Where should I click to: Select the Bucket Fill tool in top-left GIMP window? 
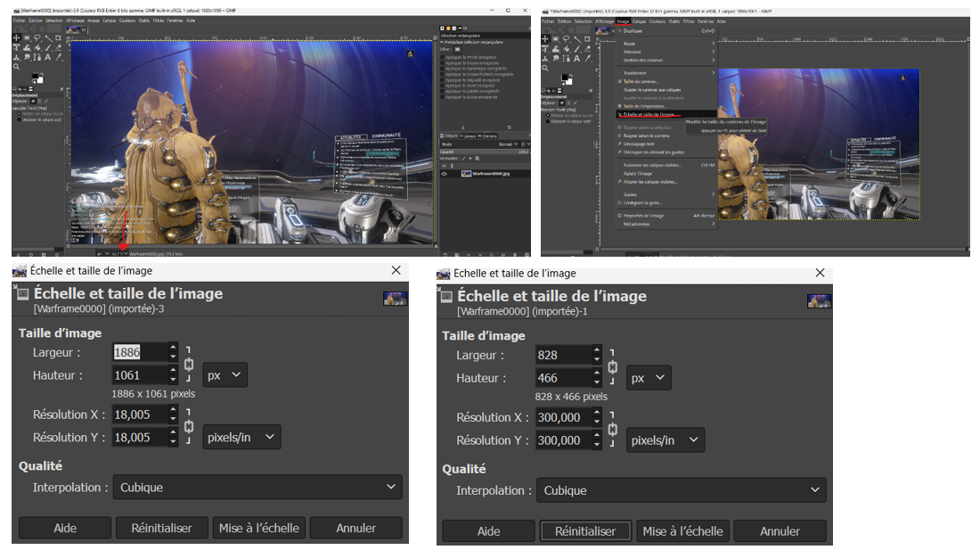pos(37,47)
